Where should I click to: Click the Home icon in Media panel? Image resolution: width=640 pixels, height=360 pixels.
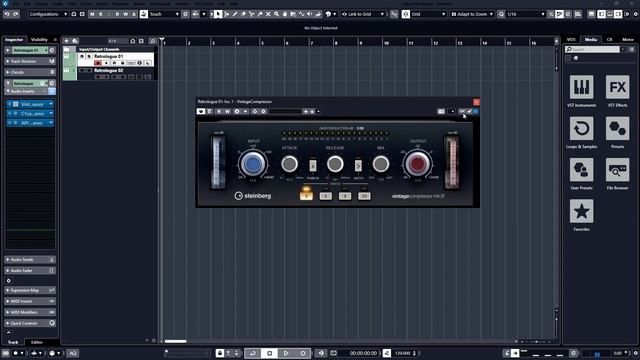click(x=576, y=58)
